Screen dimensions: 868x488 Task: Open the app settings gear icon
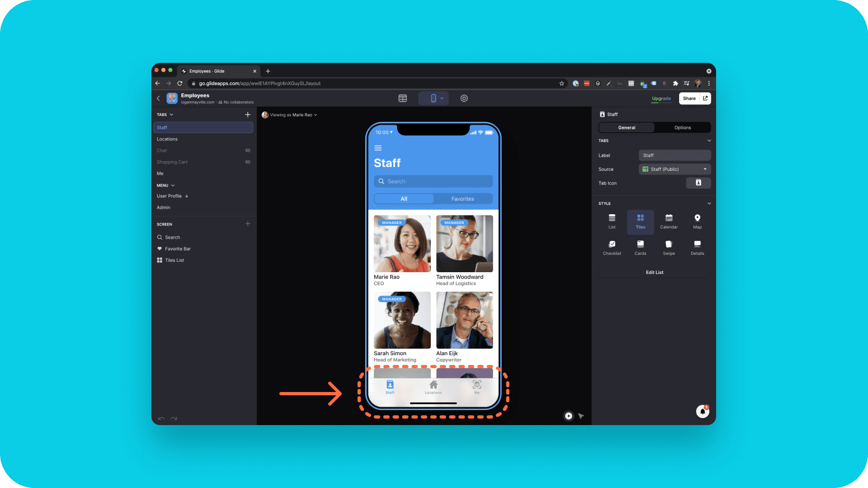point(464,98)
